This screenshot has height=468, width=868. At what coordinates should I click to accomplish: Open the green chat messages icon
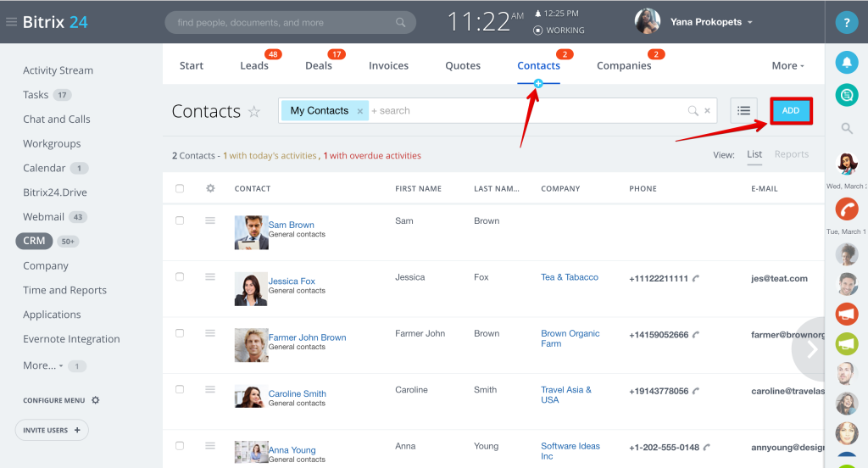click(x=847, y=95)
